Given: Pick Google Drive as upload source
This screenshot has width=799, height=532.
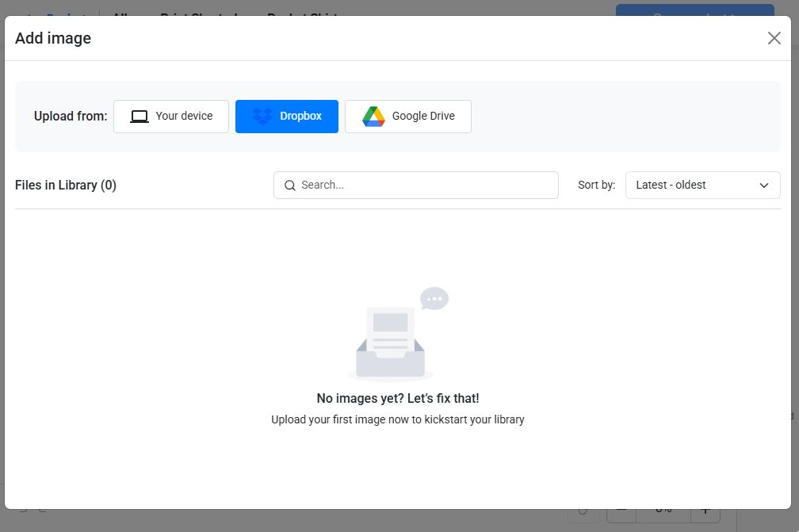Looking at the screenshot, I should [x=408, y=117].
